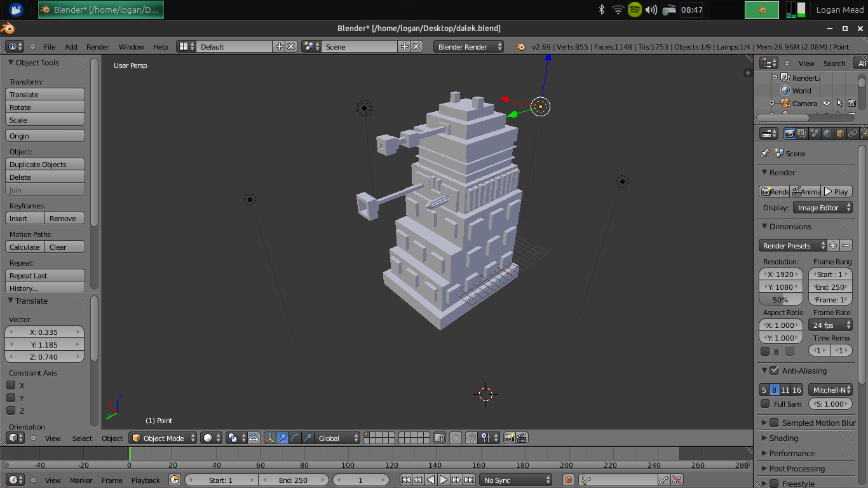The image size is (868, 488).
Task: Open the Object Mode dropdown
Action: tap(163, 438)
